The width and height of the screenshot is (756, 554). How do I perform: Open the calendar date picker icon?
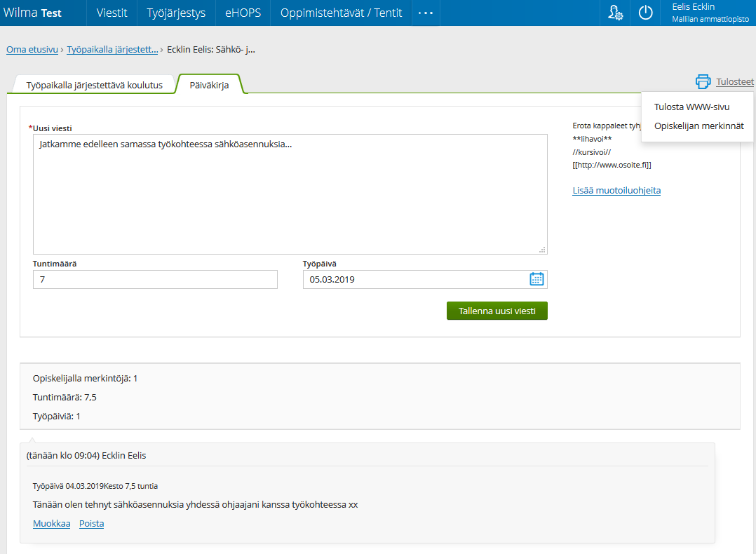(x=536, y=279)
